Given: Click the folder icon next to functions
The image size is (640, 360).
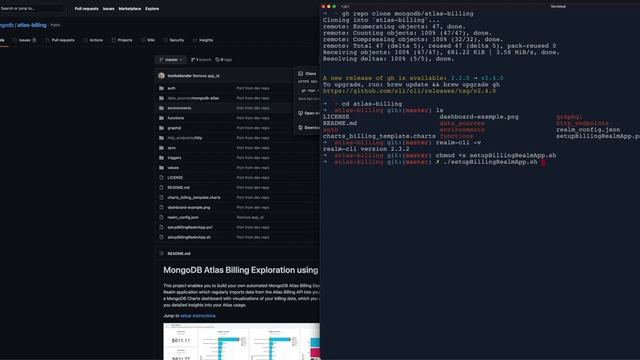Looking at the screenshot, I should click(x=161, y=118).
